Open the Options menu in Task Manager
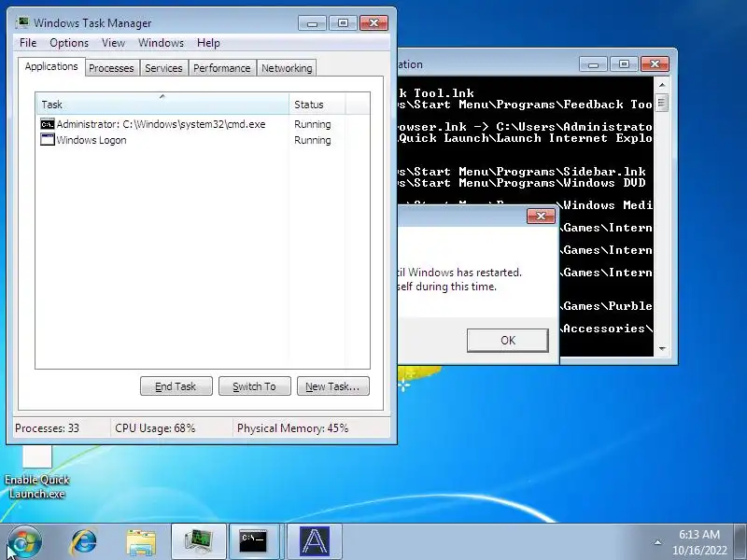This screenshot has height=560, width=747. [x=69, y=43]
